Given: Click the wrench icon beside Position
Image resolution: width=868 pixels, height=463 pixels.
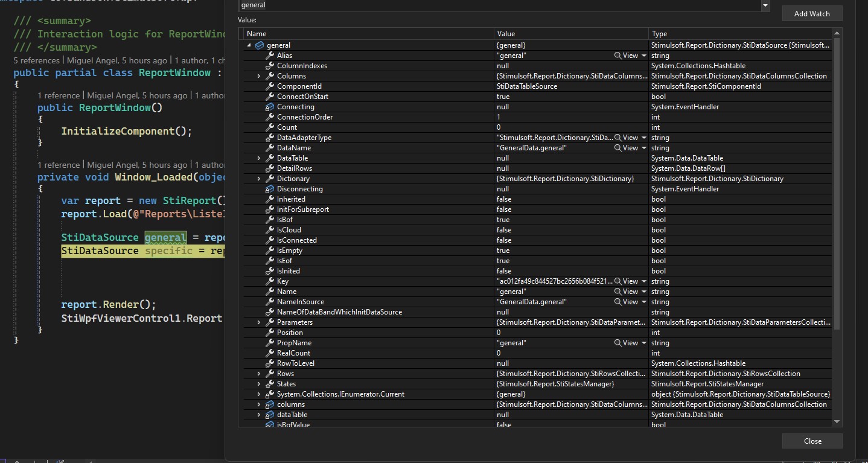Looking at the screenshot, I should pos(270,333).
